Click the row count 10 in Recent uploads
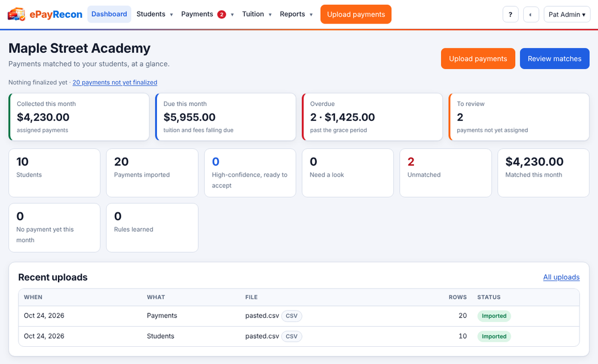 (463, 336)
